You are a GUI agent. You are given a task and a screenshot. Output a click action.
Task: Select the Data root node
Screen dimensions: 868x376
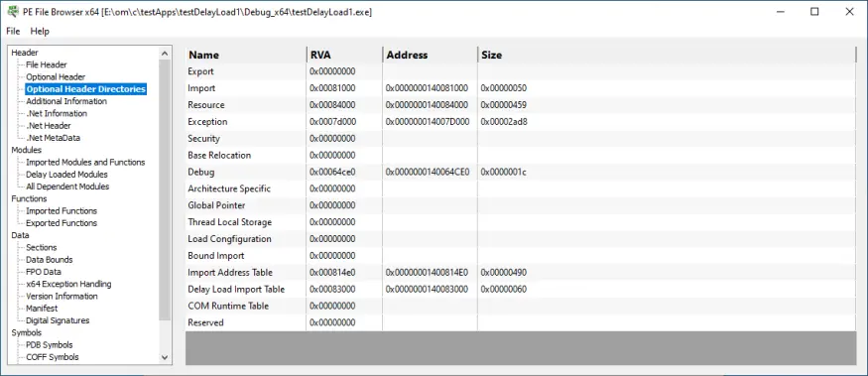click(21, 235)
